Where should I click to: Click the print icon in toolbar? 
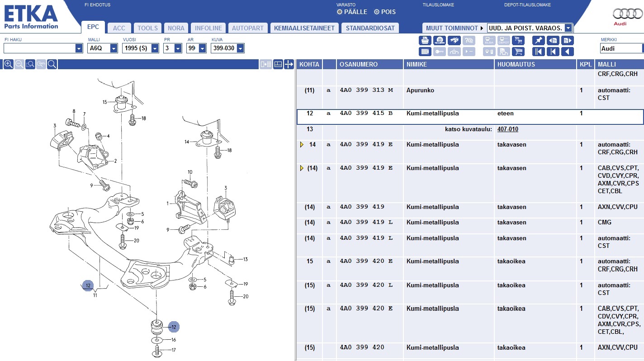point(425,40)
